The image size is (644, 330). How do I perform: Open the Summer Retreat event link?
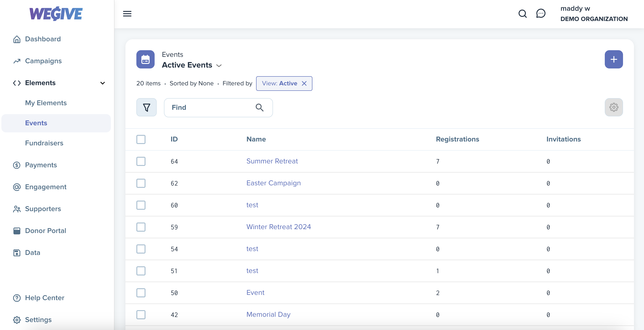[272, 161]
